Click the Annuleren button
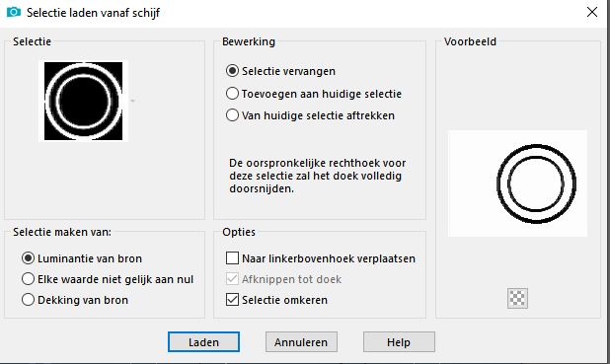This screenshot has width=610, height=364. (x=301, y=342)
